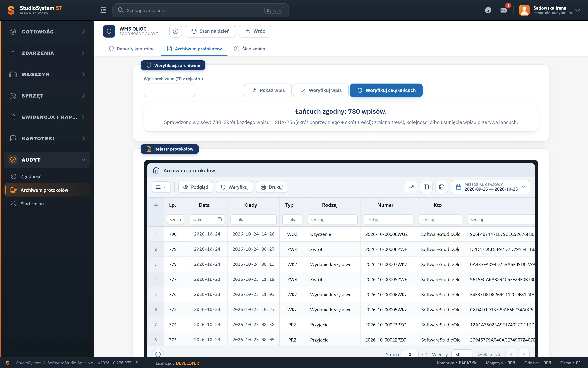This screenshot has height=368, width=588.
Task: Click the home icon of Archiwum protokołów grid
Action: (x=156, y=170)
